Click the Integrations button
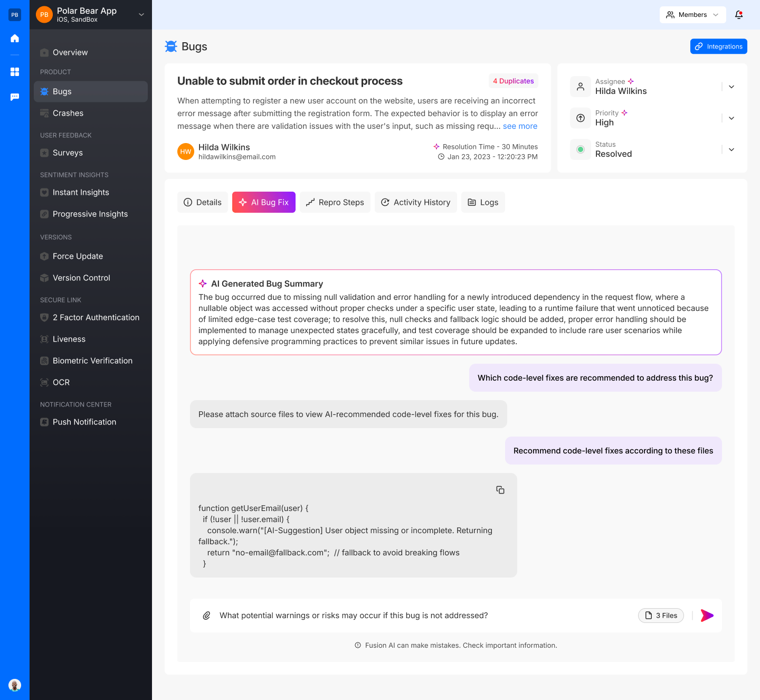 [718, 46]
